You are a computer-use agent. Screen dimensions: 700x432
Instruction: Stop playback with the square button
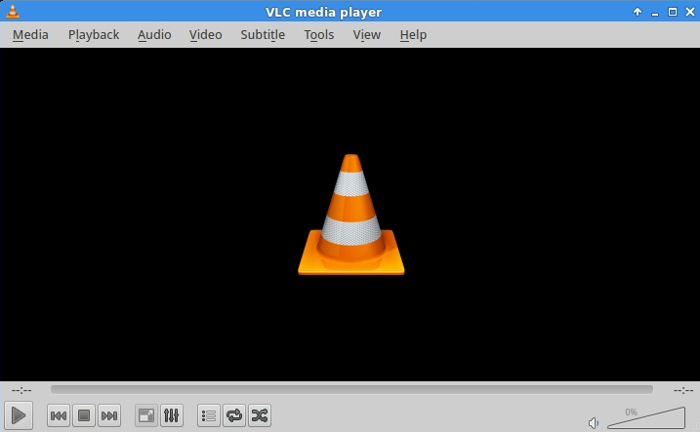point(83,416)
